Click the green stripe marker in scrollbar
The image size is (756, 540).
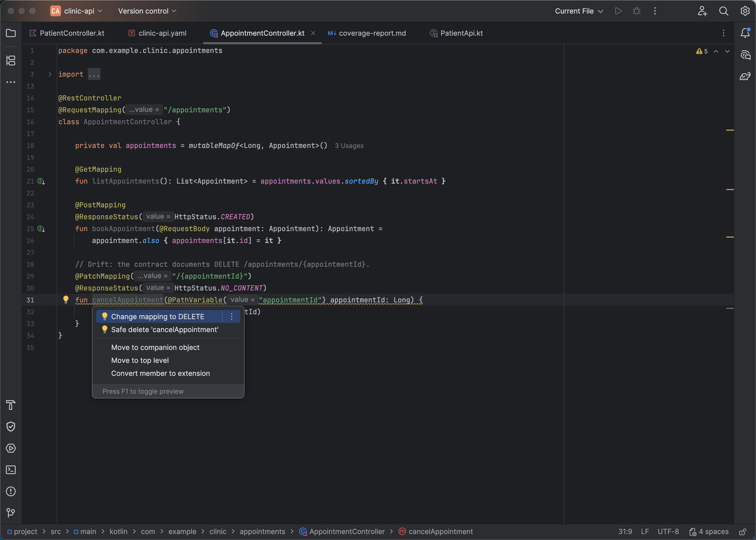[730, 309]
